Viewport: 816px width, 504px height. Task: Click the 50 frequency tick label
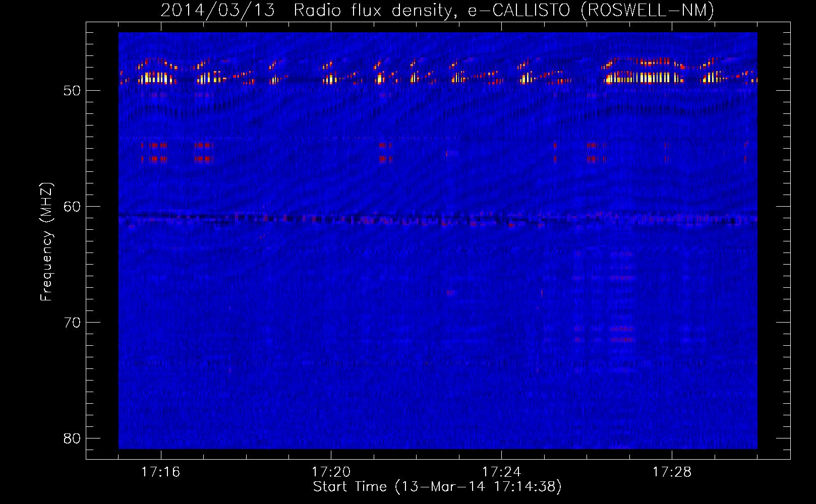tap(72, 91)
